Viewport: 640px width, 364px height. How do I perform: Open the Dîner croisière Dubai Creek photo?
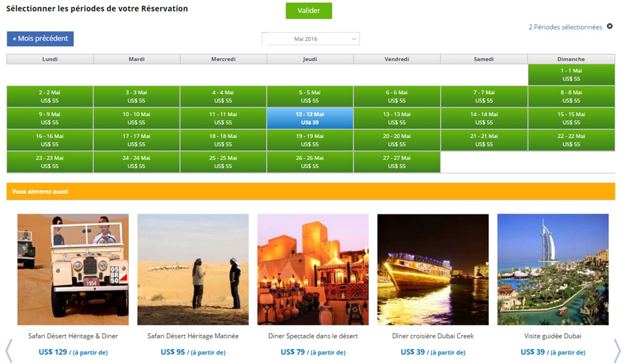pyautogui.click(x=433, y=269)
